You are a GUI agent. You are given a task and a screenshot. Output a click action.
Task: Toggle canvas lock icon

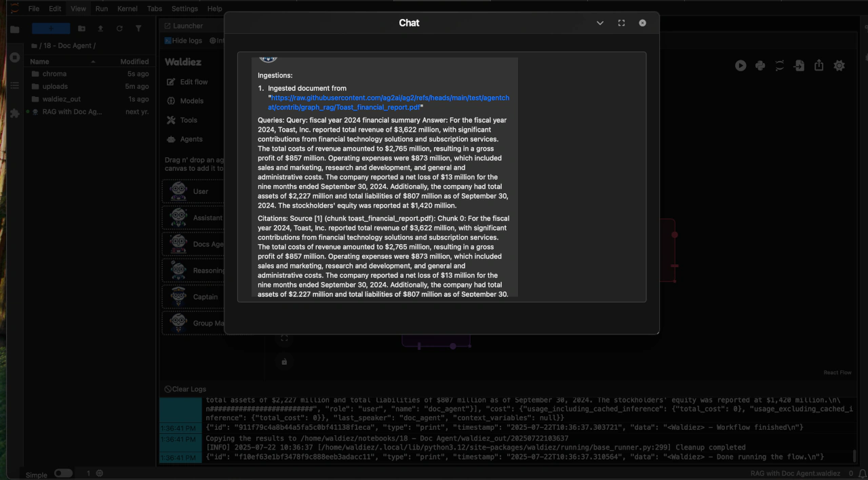pos(284,361)
